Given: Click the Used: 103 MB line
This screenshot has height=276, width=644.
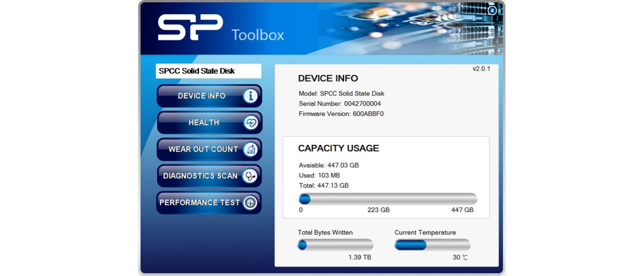Looking at the screenshot, I should (x=319, y=175).
